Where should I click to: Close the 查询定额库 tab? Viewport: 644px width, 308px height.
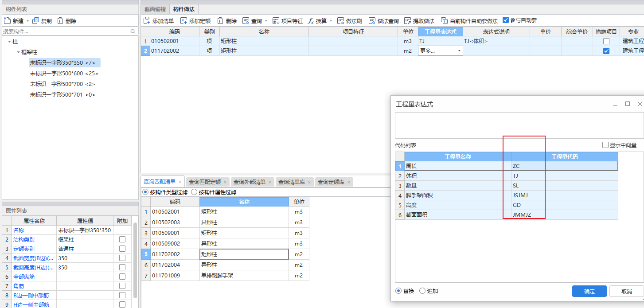coord(349,182)
